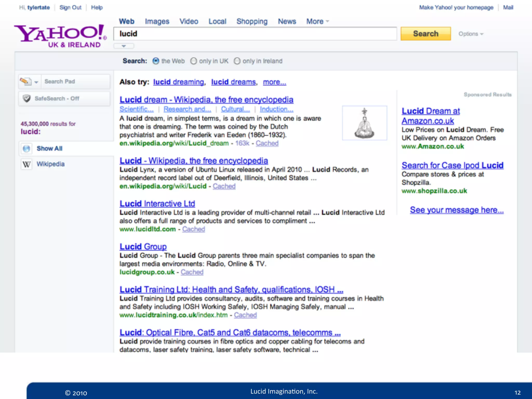Click the Search Pad pencil icon

pos(25,82)
